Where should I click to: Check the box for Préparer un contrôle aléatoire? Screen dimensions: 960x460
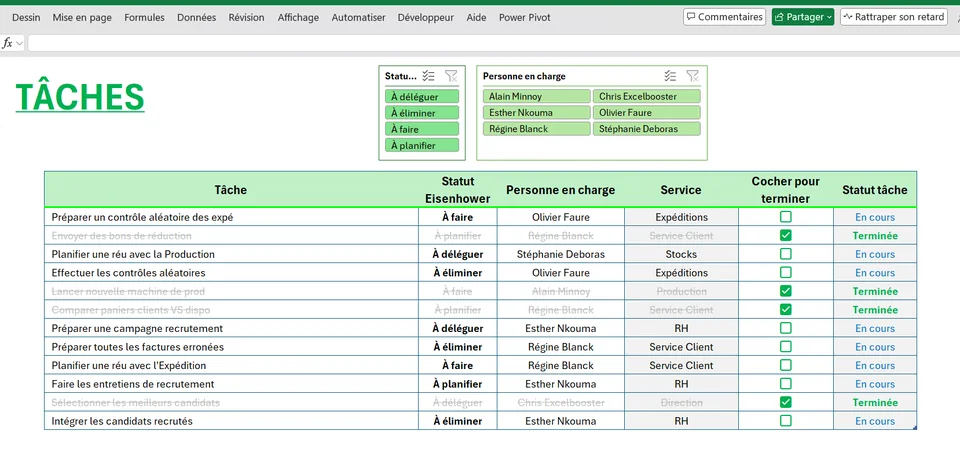pyautogui.click(x=786, y=217)
